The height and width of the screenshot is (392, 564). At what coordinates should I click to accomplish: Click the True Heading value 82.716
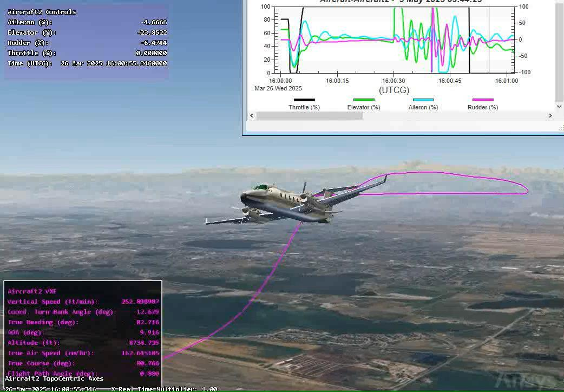148,322
